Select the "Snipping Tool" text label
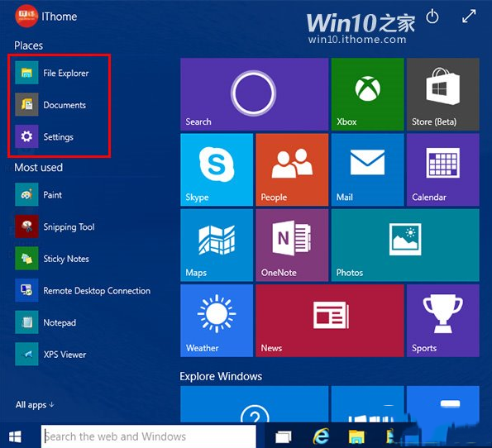 tap(69, 226)
